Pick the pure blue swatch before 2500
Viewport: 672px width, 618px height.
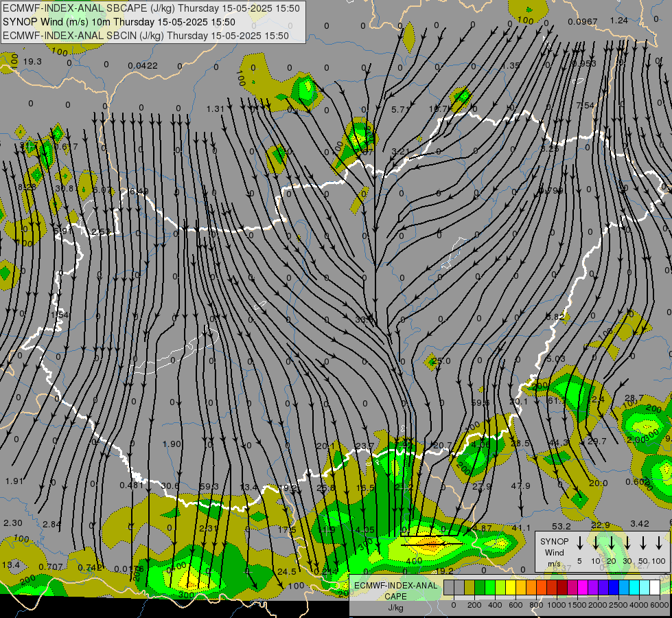(613, 588)
